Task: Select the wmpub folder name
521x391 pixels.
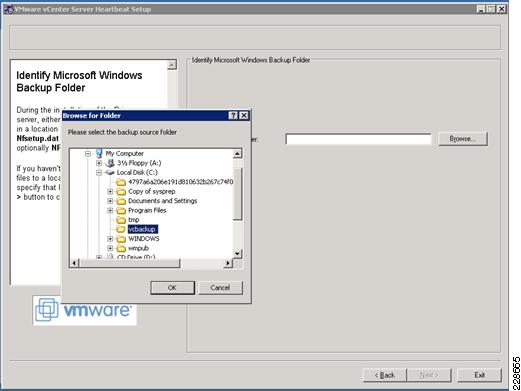Action: click(138, 248)
